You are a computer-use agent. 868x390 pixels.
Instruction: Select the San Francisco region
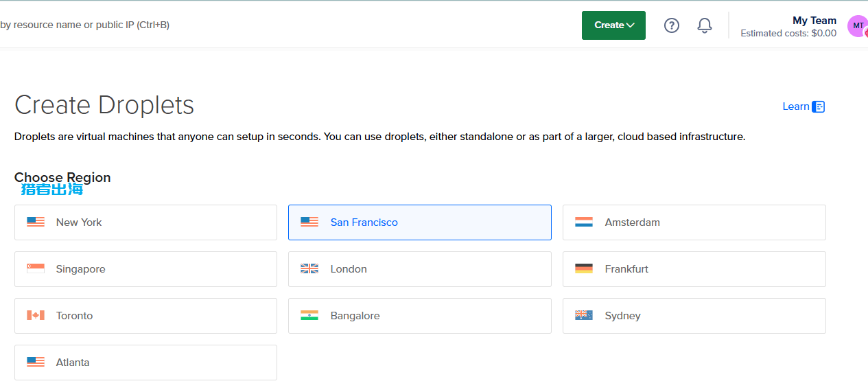pos(420,222)
